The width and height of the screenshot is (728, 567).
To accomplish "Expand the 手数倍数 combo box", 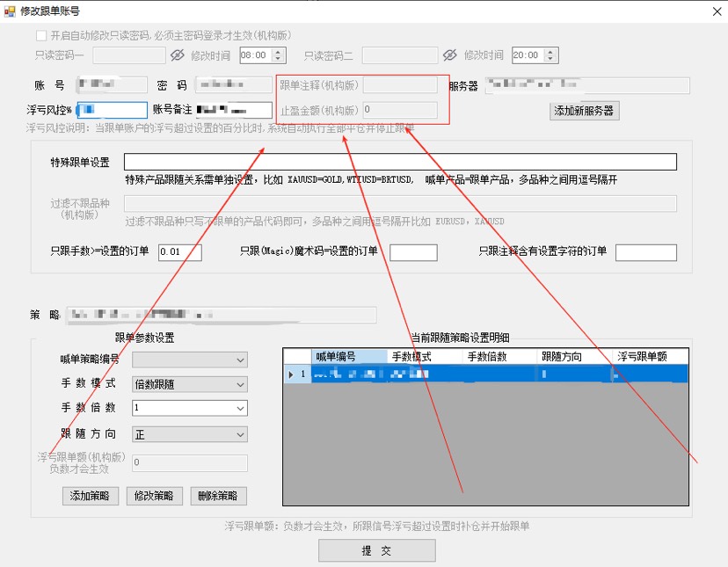I will pos(240,409).
